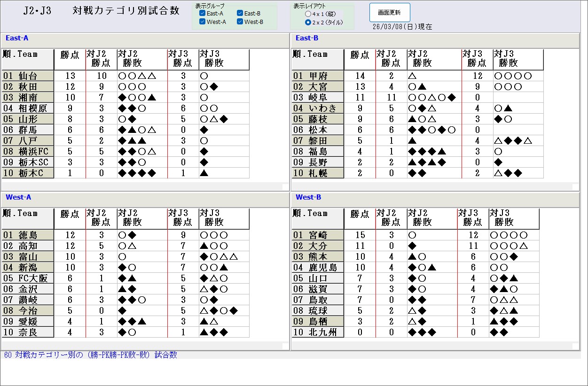Click the East-A panel title
The height and width of the screenshot is (386, 588).
tap(17, 38)
